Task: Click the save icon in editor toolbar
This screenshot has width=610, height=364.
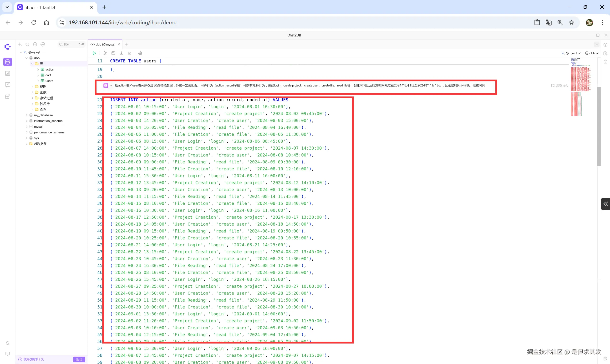Action: pos(113,53)
